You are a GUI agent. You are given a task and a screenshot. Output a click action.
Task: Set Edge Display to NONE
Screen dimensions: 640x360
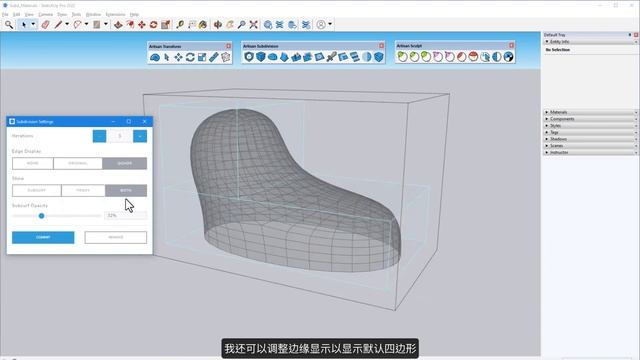coord(33,163)
